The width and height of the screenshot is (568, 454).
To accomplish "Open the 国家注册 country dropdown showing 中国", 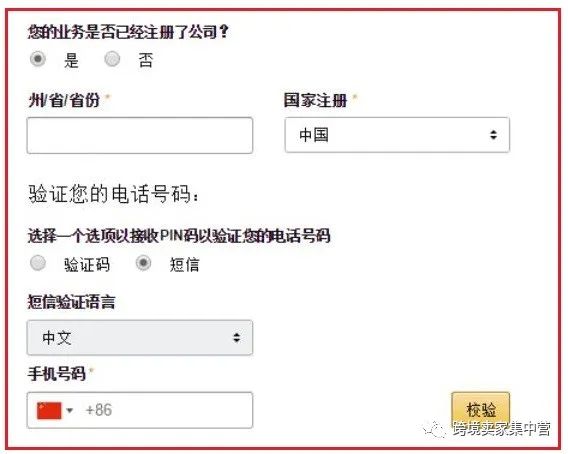I will [x=397, y=135].
